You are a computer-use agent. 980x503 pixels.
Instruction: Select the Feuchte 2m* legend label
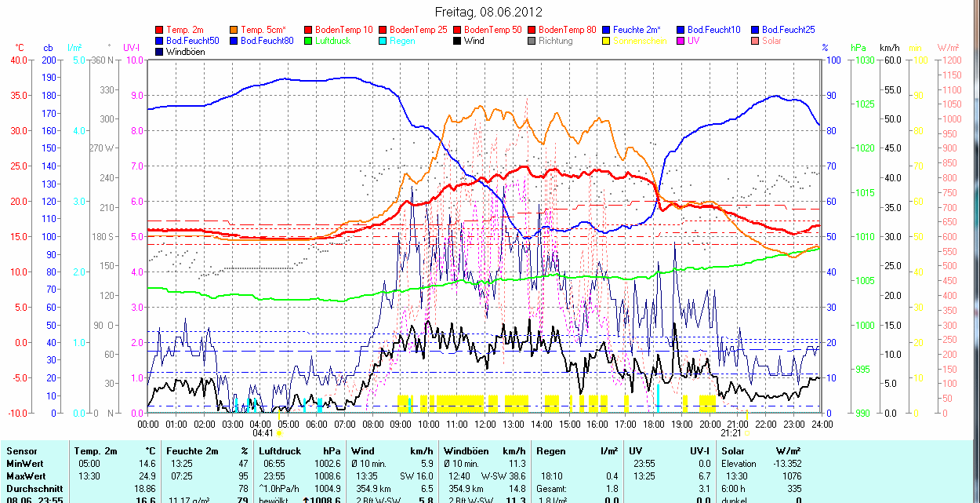[637, 30]
